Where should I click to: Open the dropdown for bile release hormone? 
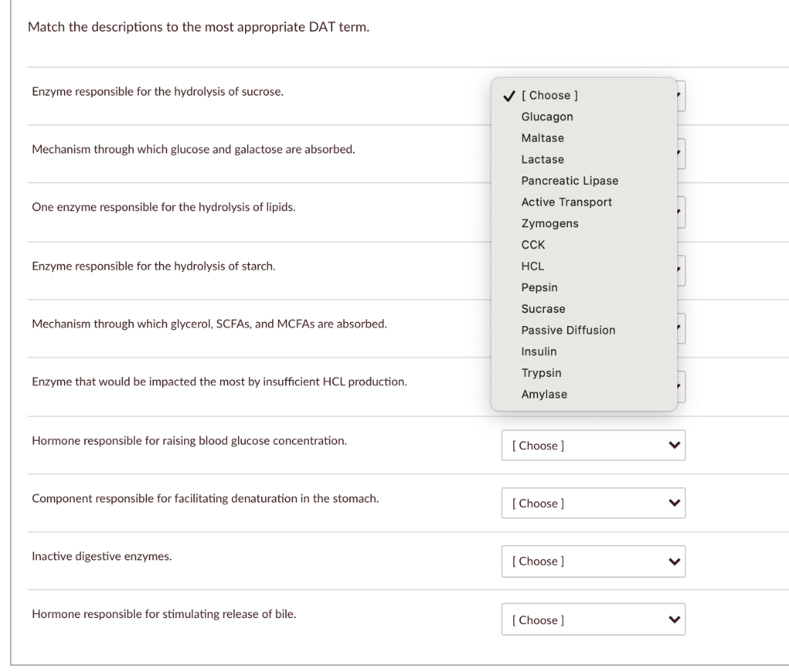[593, 620]
